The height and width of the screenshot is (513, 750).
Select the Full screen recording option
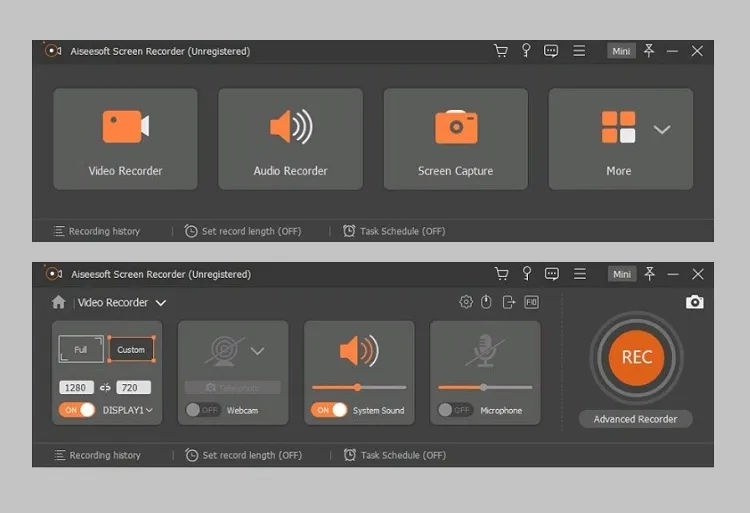81,349
